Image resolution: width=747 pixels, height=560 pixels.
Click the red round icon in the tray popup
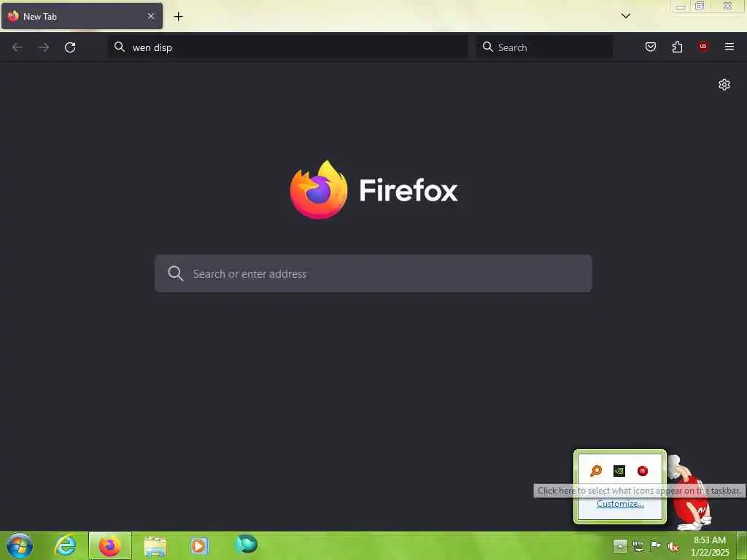coord(643,471)
